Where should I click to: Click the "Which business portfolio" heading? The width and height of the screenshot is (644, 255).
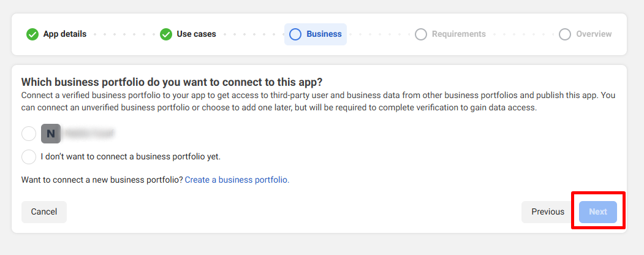click(x=172, y=82)
